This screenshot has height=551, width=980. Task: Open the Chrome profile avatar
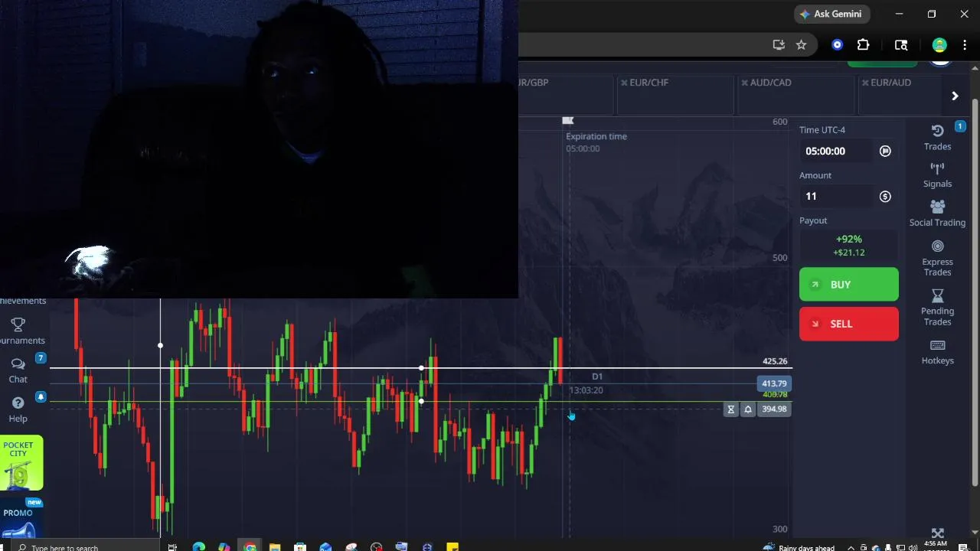pos(939,45)
